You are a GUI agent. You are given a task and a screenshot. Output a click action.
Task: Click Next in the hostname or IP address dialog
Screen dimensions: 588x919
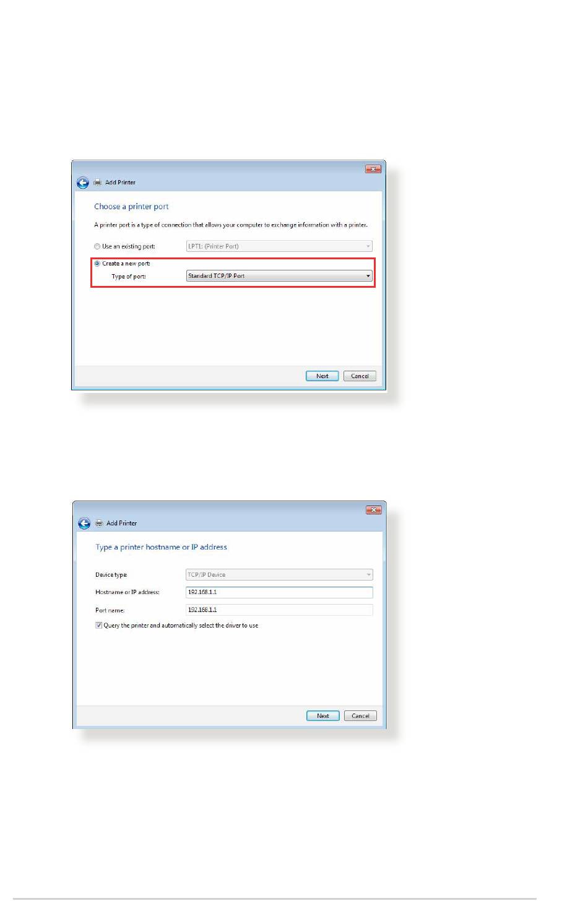pyautogui.click(x=323, y=716)
